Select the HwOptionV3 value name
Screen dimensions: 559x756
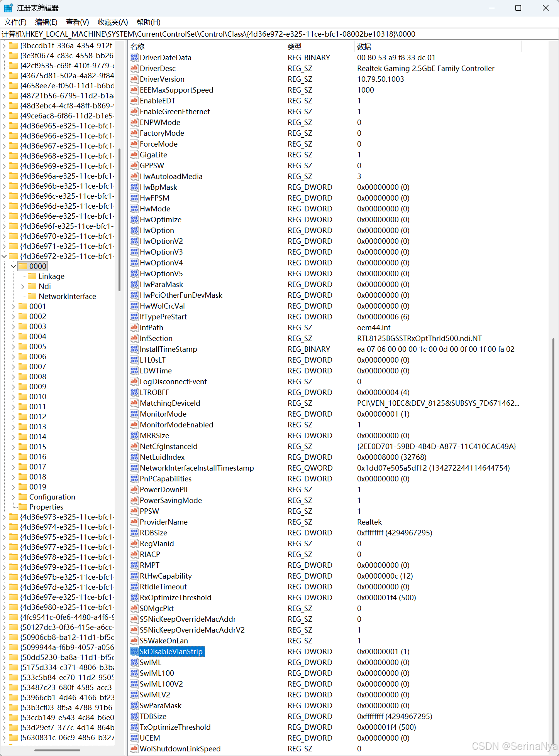(x=161, y=252)
